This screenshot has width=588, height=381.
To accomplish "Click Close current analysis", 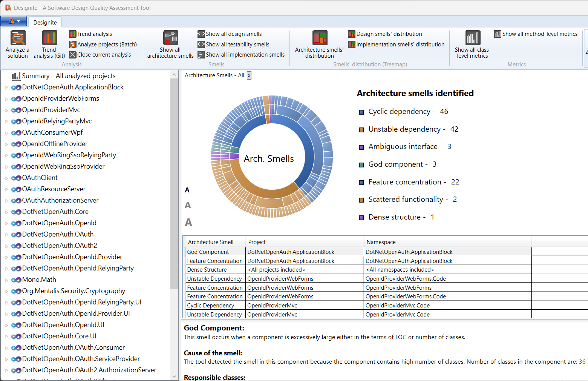I will (x=100, y=55).
